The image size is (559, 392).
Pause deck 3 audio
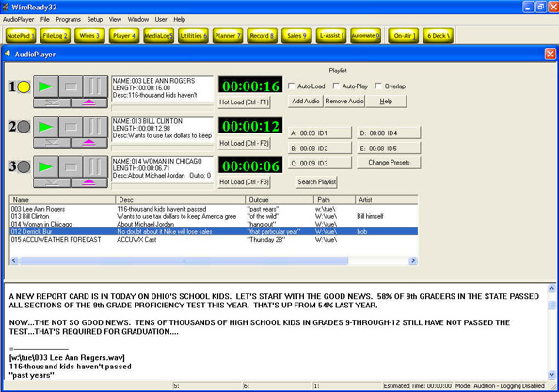tap(95, 166)
